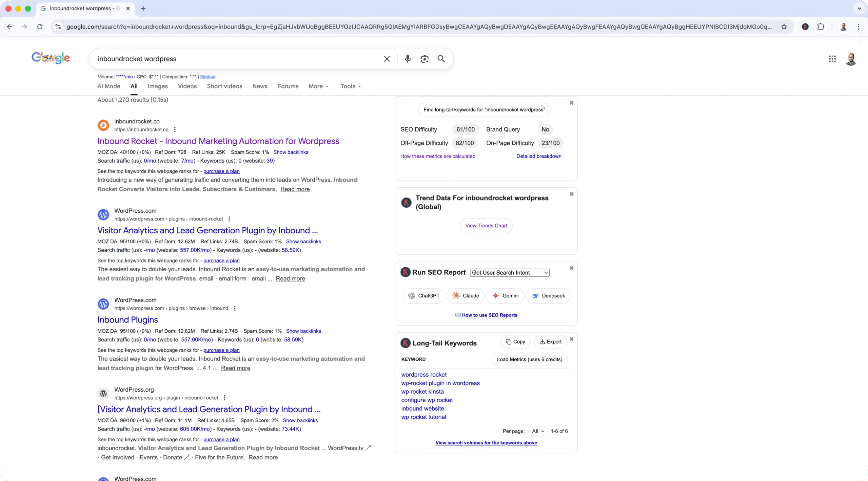868x481 pixels.
Task: Activate voice search with the microphone icon
Action: [407, 59]
